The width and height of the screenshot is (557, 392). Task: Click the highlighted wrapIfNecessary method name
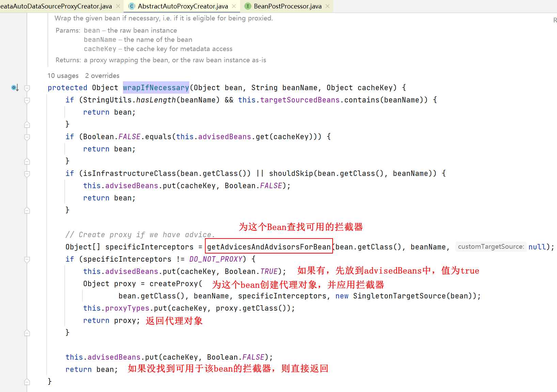(156, 88)
